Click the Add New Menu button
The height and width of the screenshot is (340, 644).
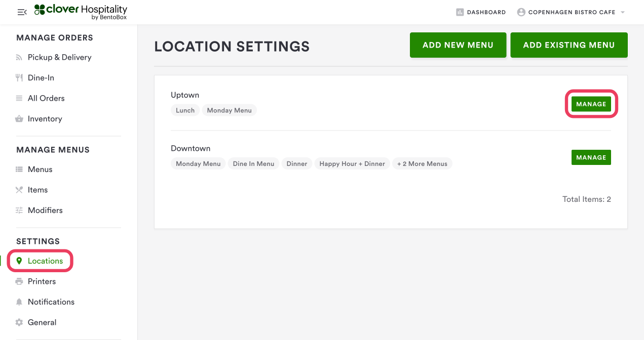tap(458, 45)
